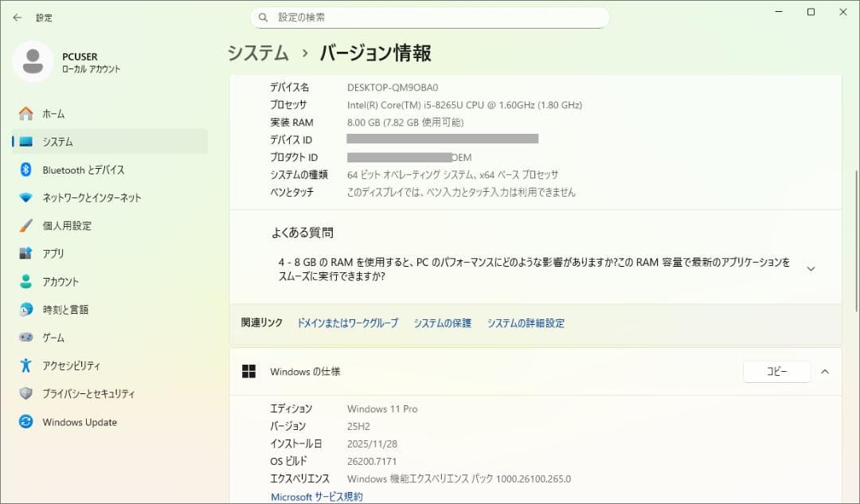Open Windows Update in sidebar
This screenshot has width=860, height=504.
80,422
